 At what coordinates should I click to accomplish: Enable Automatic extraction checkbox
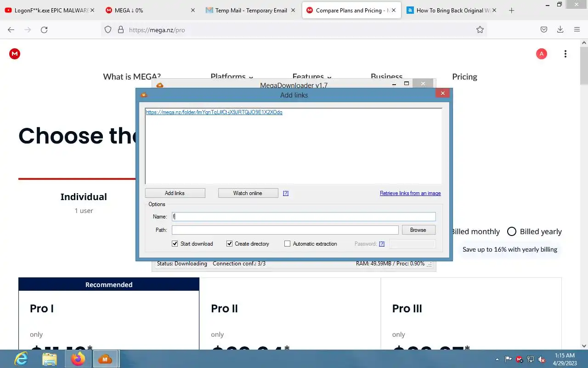click(x=287, y=244)
